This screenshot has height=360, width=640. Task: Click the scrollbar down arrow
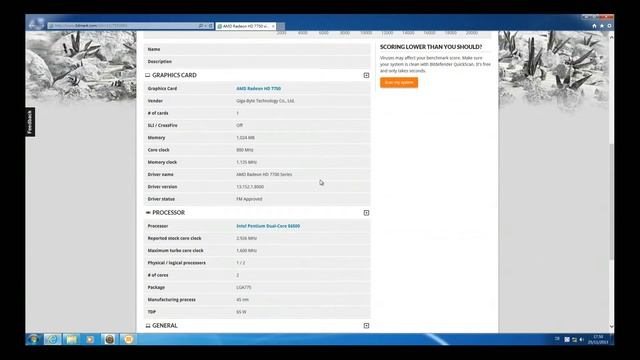point(611,326)
